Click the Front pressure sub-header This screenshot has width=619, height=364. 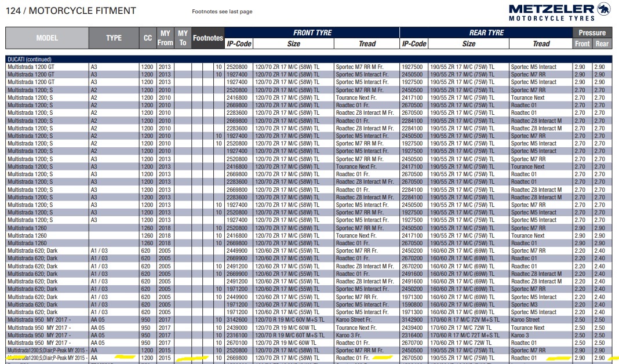(x=582, y=43)
